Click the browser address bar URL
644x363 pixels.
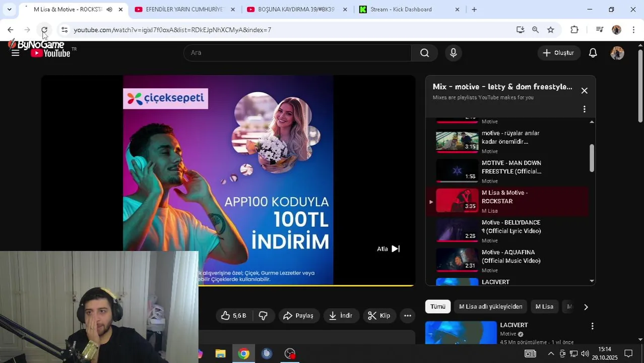(172, 30)
